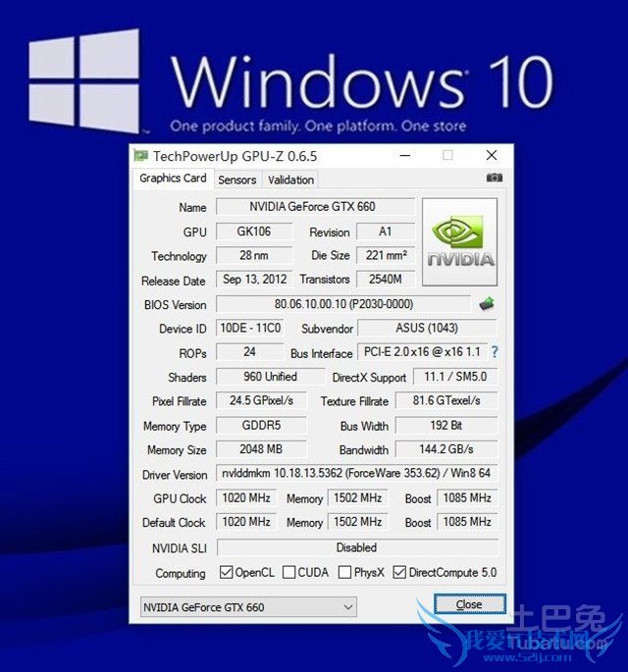Close GPU-Z with the title bar X
The height and width of the screenshot is (672, 628).
(492, 155)
